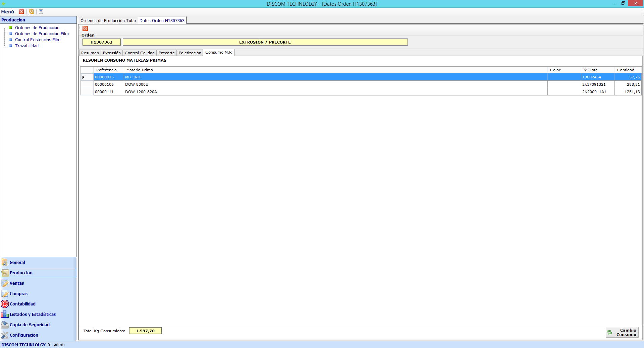Screen dimensions: 644x348
Task: Open Control Existencias Film in tree
Action: point(38,40)
